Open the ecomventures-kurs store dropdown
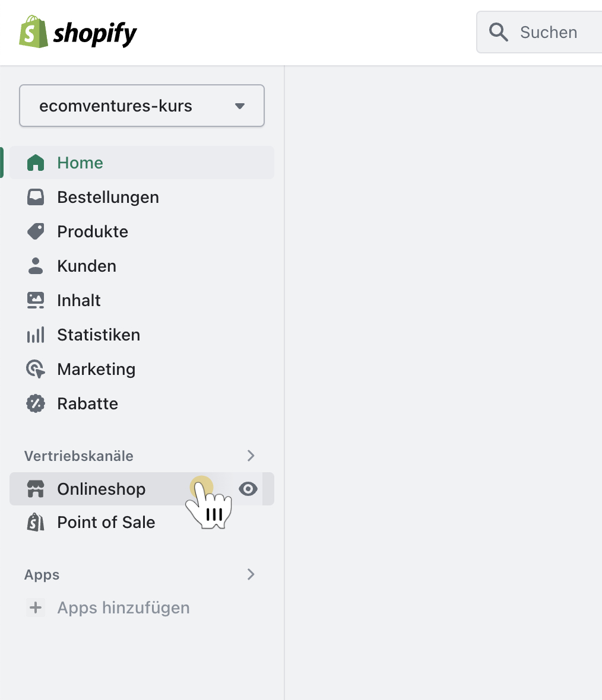Viewport: 602px width, 700px height. pyautogui.click(x=142, y=106)
